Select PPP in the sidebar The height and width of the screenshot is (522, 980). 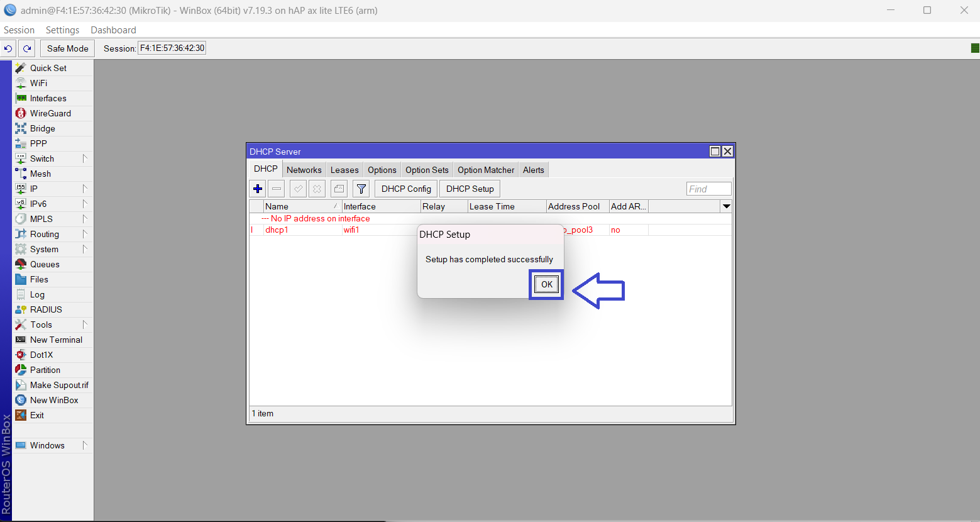pos(53,143)
